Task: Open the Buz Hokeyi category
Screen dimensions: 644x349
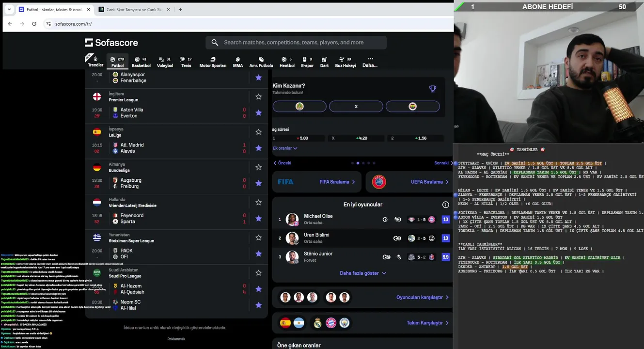Action: (346, 62)
